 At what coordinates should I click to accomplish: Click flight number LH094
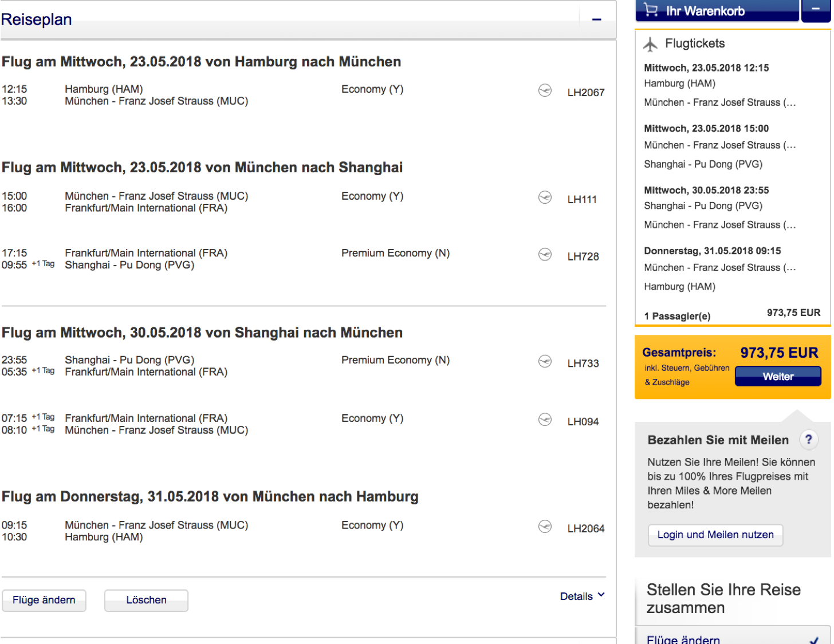pos(583,421)
